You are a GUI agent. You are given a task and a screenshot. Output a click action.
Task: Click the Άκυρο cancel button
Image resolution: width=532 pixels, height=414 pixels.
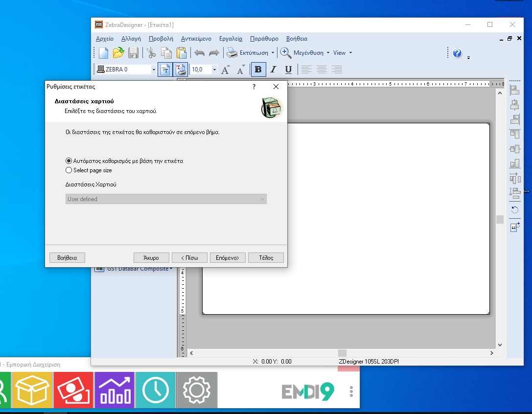pos(151,257)
